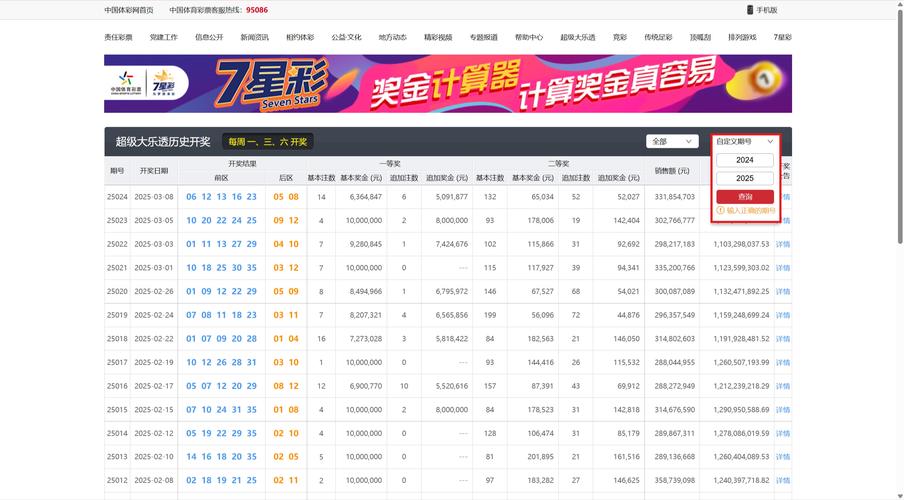
Task: Open the 地方动态 nav menu
Action: click(x=393, y=37)
